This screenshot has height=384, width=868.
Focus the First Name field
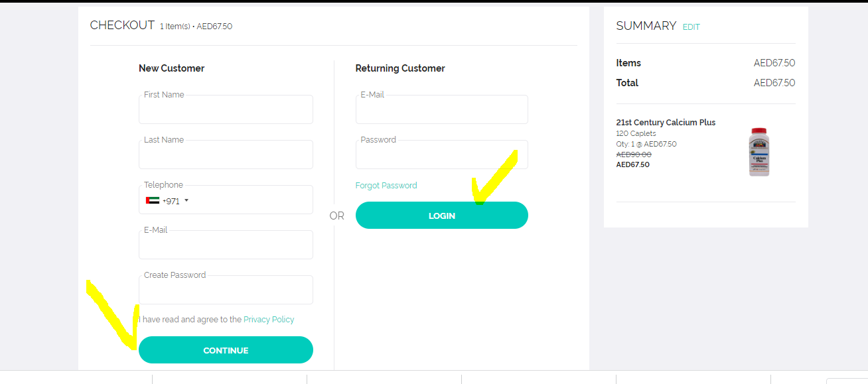coord(226,111)
